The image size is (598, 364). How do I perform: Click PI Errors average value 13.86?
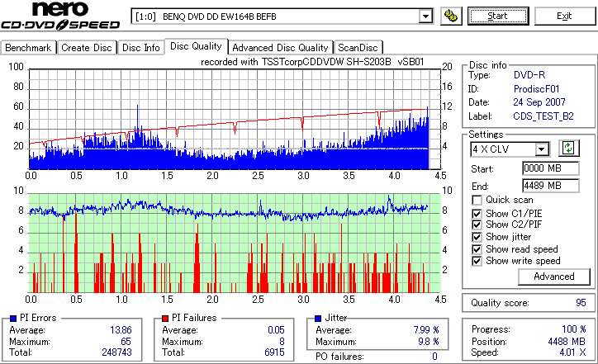click(x=121, y=329)
